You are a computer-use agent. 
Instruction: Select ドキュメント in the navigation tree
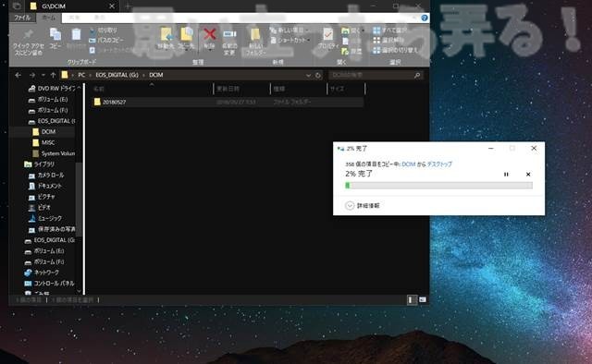[45, 186]
